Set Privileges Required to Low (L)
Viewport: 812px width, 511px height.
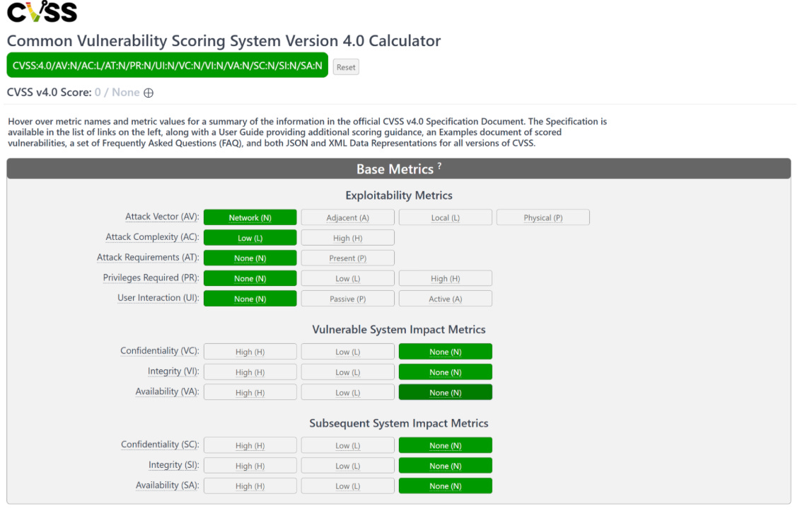347,278
